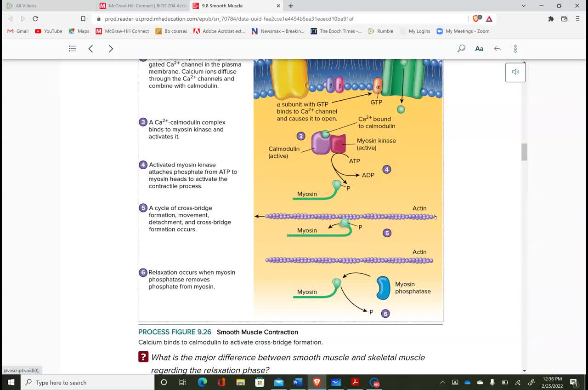Image resolution: width=588 pixels, height=390 pixels.
Task: Bookmark this page icon in address bar
Action: coord(83,19)
